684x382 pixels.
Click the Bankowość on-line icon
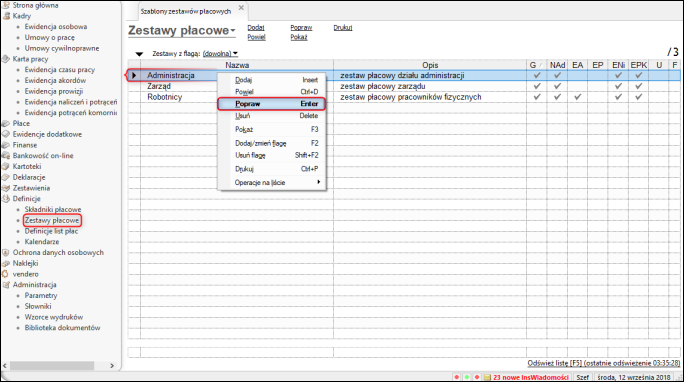coord(6,156)
